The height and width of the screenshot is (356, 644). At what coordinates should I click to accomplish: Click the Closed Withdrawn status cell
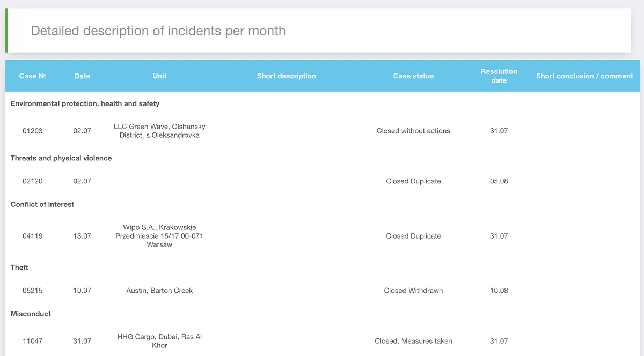click(x=413, y=291)
